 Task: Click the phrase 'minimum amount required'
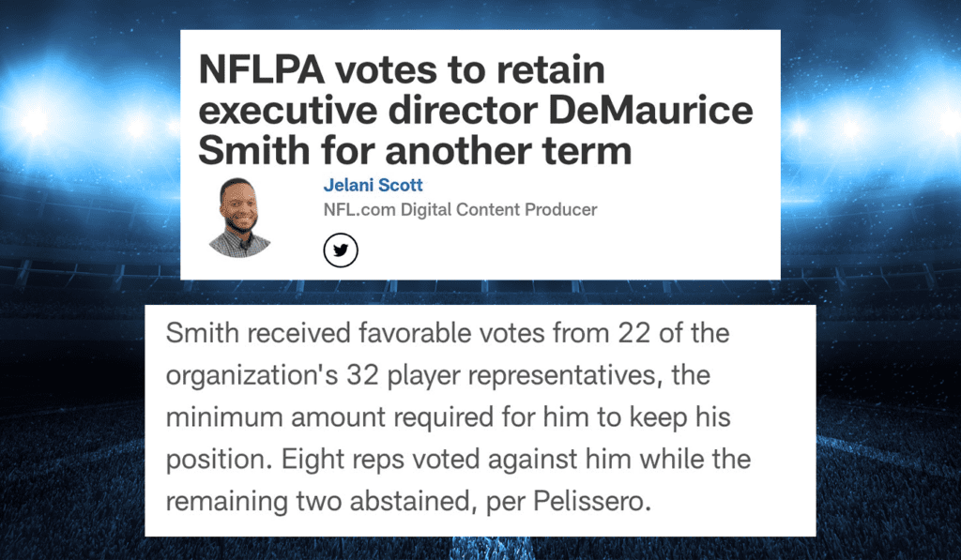[x=329, y=417]
